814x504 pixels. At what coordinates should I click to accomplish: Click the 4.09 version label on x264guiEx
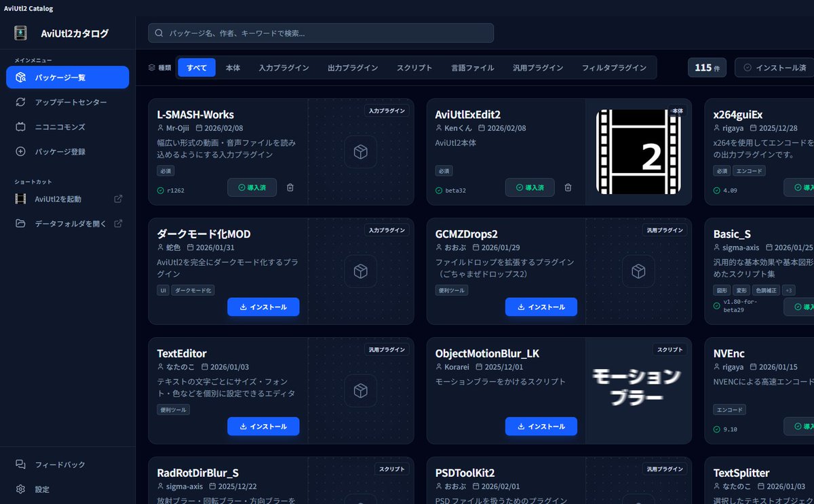point(730,191)
